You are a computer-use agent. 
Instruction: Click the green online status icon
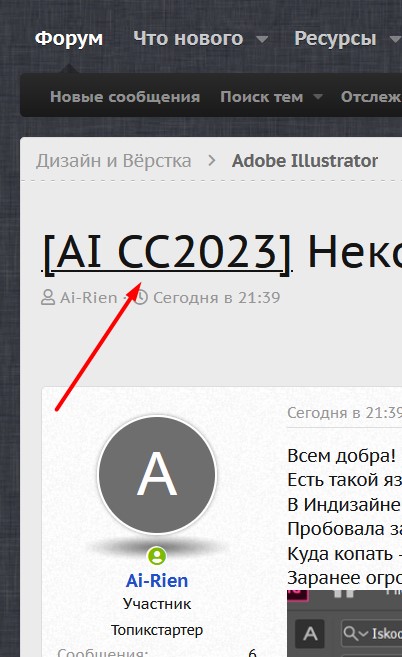157,556
